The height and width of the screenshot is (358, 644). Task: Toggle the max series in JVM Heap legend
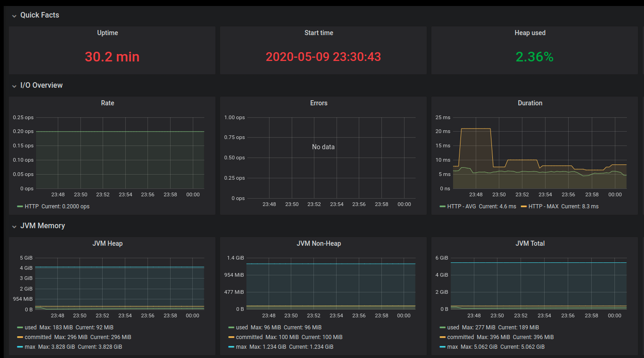(30, 347)
